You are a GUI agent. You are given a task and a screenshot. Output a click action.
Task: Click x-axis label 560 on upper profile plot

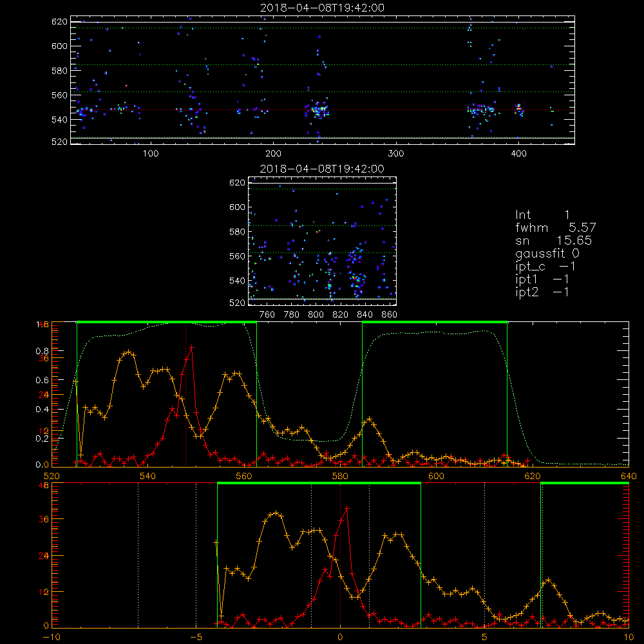tap(244, 476)
